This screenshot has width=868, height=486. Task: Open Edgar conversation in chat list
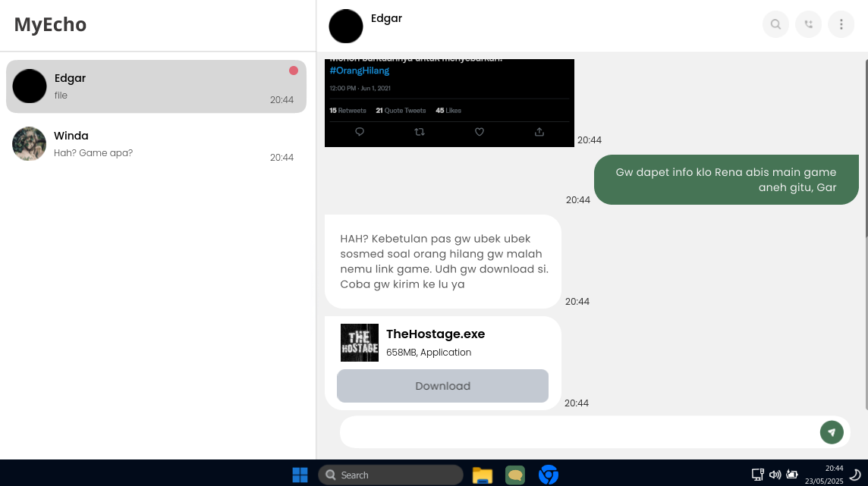coord(156,86)
